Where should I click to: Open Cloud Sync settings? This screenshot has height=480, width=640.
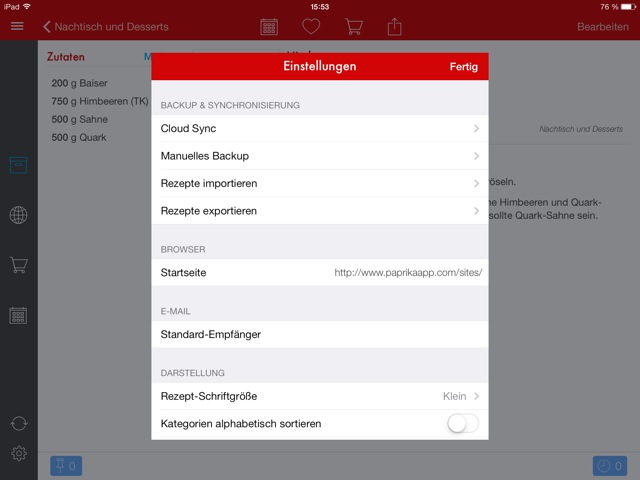[x=320, y=129]
